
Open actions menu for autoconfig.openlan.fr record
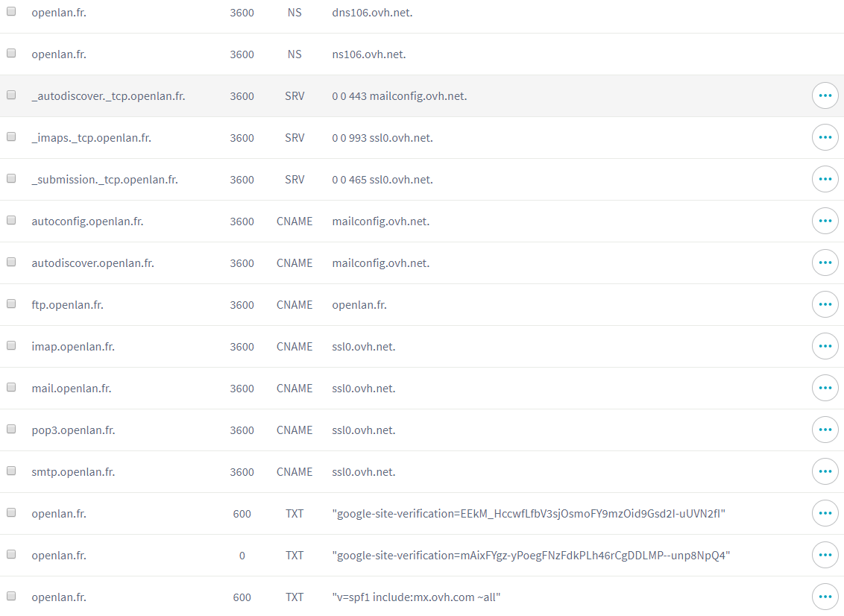[x=825, y=221]
